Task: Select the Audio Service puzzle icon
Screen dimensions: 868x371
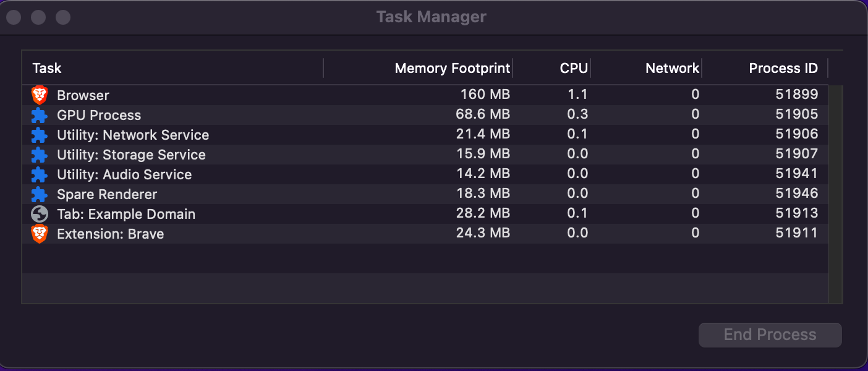Action: pos(40,174)
